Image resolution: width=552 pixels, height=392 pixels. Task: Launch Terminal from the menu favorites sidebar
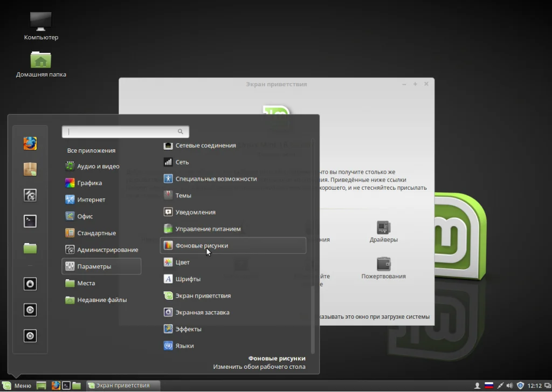(30, 221)
